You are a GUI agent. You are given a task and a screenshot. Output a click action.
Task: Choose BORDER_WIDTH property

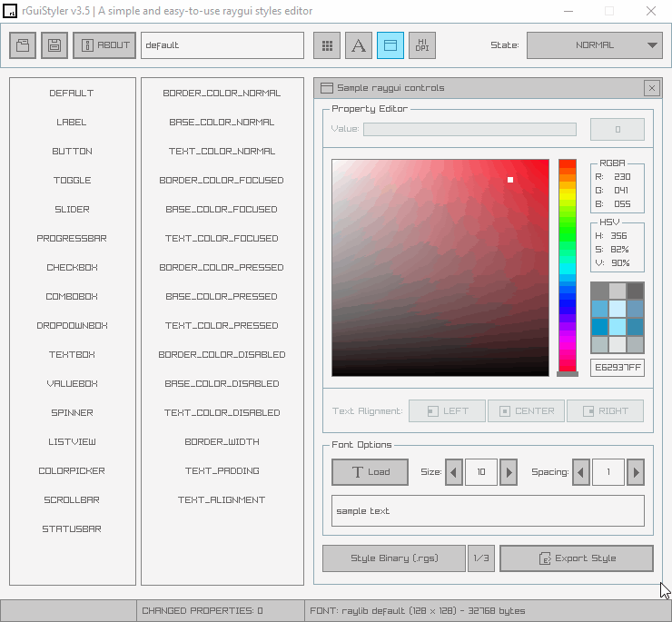click(222, 441)
